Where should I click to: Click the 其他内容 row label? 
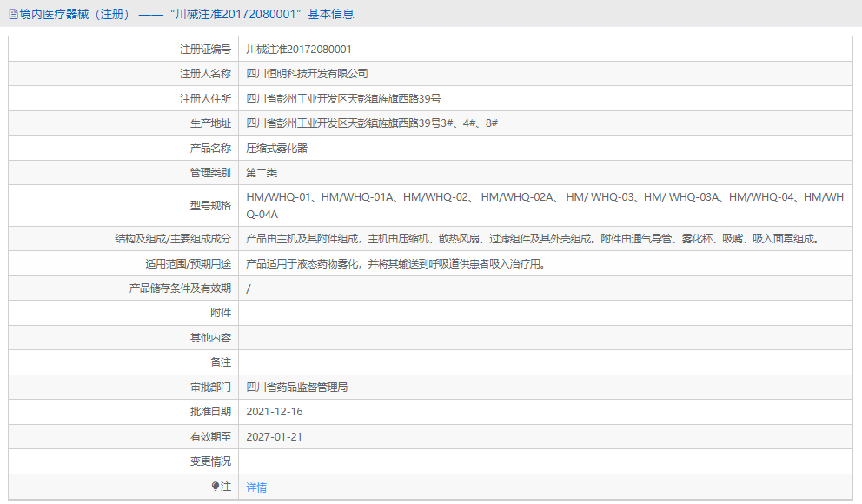[x=210, y=338]
